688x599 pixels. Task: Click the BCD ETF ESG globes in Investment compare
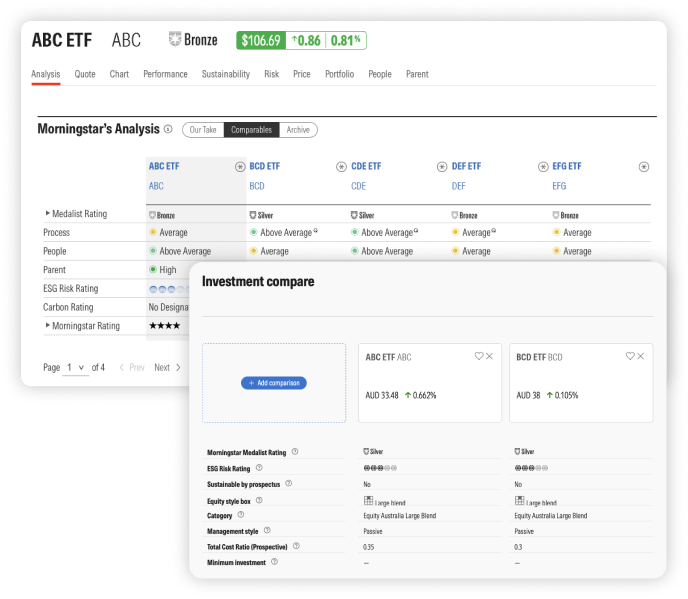coord(531,468)
